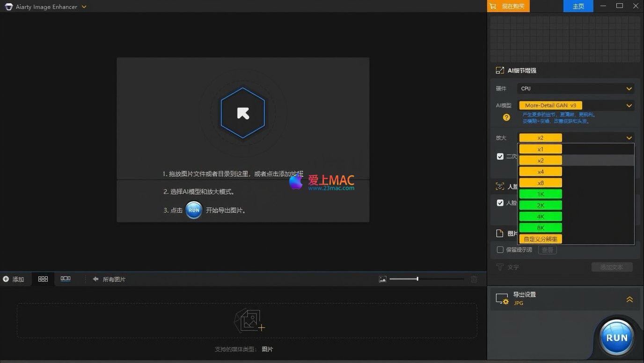Toggle the 人脸 face enhancement checkbox
The width and height of the screenshot is (644, 363).
pos(500,203)
